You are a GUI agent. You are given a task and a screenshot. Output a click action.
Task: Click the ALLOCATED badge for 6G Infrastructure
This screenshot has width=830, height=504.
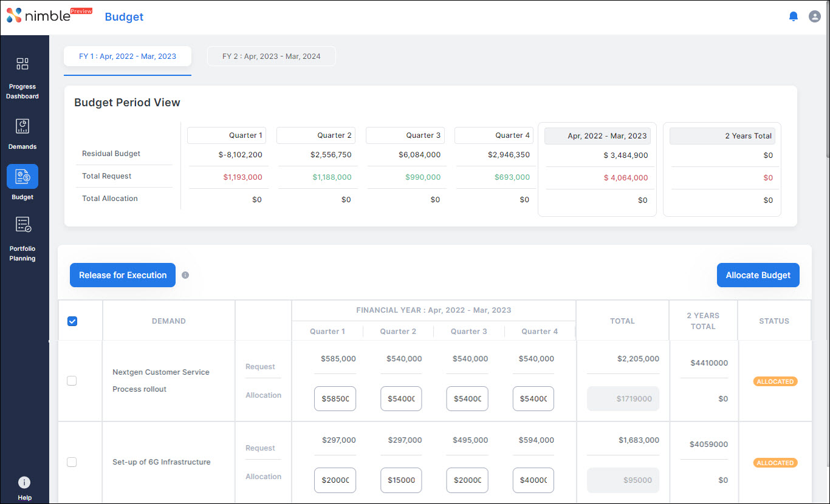(775, 463)
